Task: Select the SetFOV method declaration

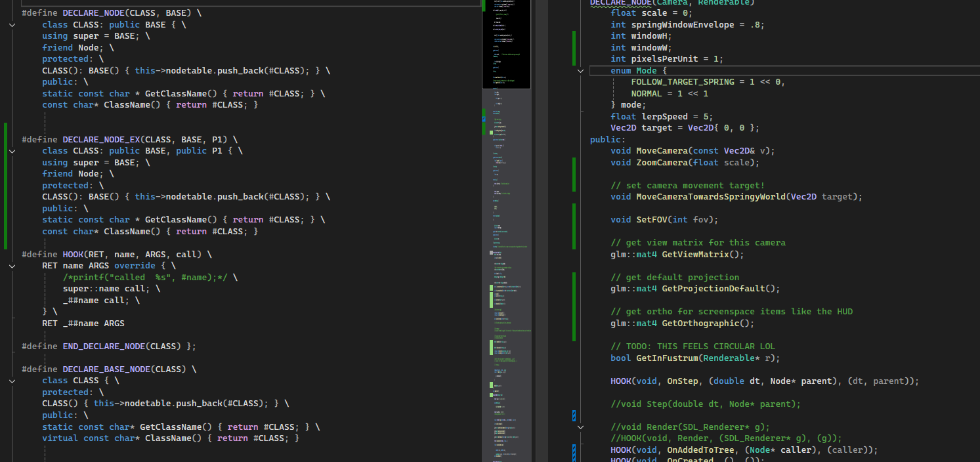Action: (664, 220)
